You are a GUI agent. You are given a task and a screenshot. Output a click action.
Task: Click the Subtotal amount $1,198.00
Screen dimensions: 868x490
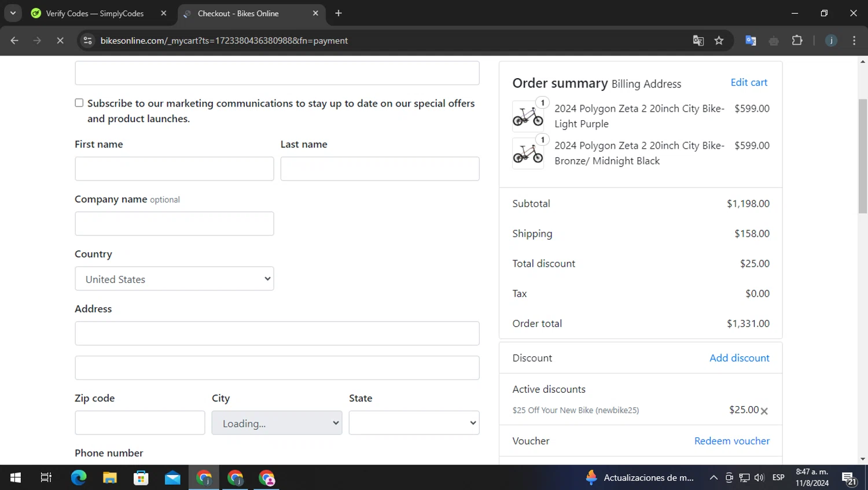(x=748, y=204)
